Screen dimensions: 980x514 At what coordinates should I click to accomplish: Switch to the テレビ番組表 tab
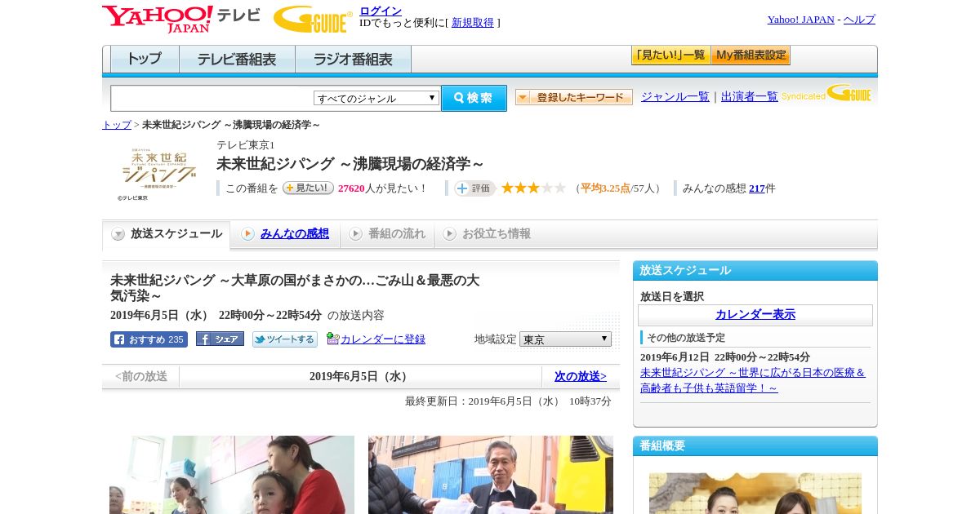237,60
